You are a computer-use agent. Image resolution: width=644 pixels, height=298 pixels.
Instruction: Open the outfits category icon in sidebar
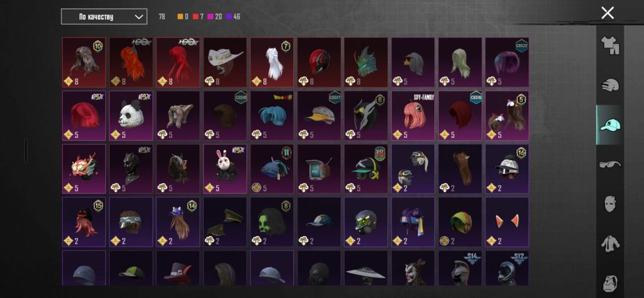pos(610,46)
